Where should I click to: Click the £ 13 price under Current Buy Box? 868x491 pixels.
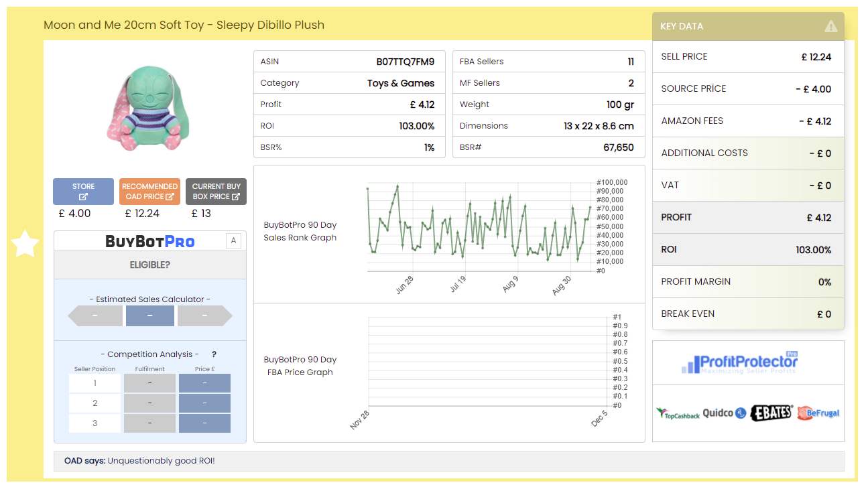pos(201,214)
